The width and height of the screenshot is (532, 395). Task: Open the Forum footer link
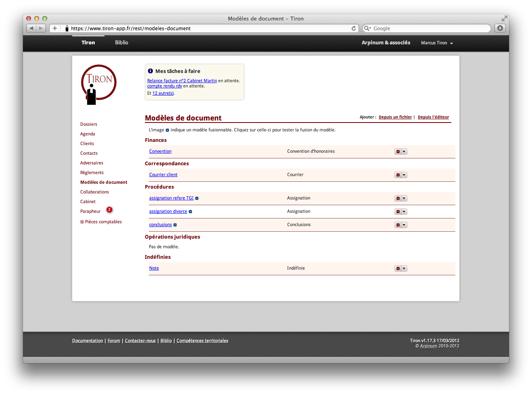point(114,341)
